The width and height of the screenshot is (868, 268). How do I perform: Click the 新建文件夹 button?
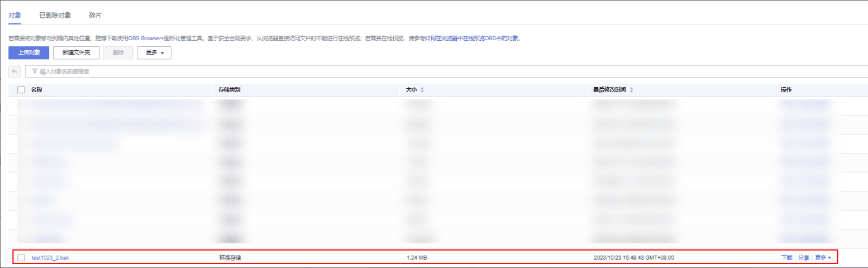pyautogui.click(x=80, y=52)
